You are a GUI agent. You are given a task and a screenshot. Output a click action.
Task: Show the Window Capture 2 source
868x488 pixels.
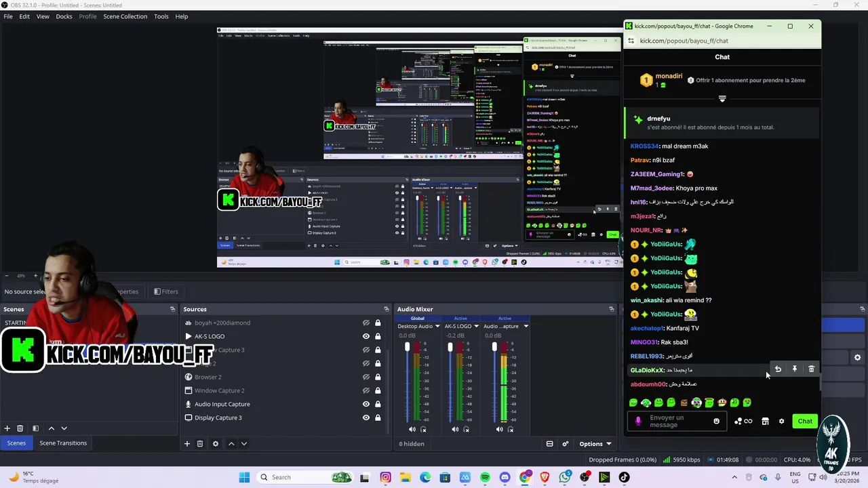click(366, 390)
